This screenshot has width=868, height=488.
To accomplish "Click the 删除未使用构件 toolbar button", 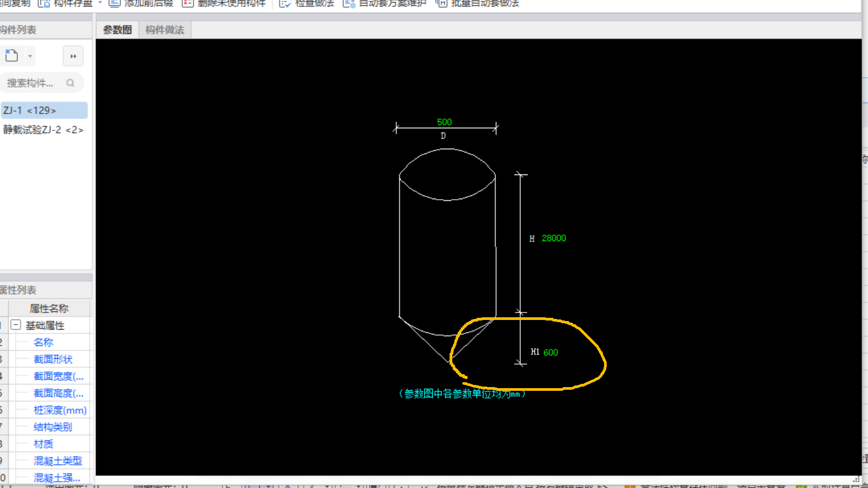I will click(x=224, y=3).
